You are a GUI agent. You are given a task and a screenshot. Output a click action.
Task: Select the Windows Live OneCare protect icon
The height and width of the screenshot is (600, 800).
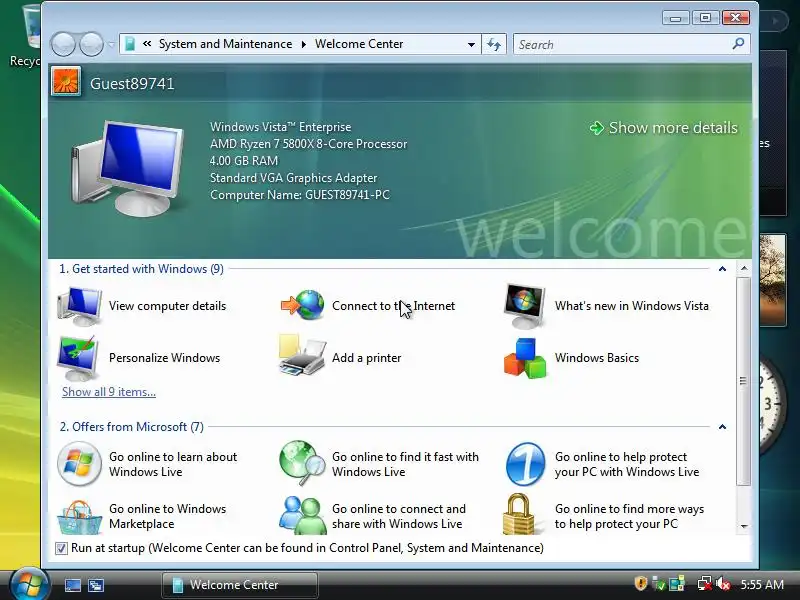(x=526, y=464)
